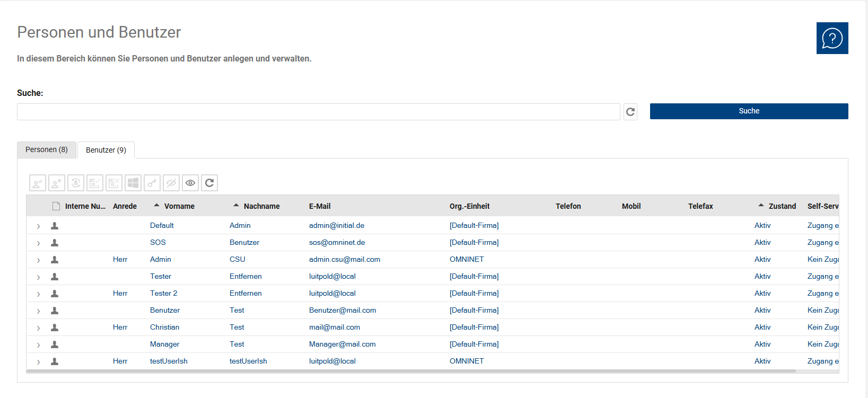868x398 pixels.
Task: Expand the Tester 2 row
Action: (x=38, y=294)
